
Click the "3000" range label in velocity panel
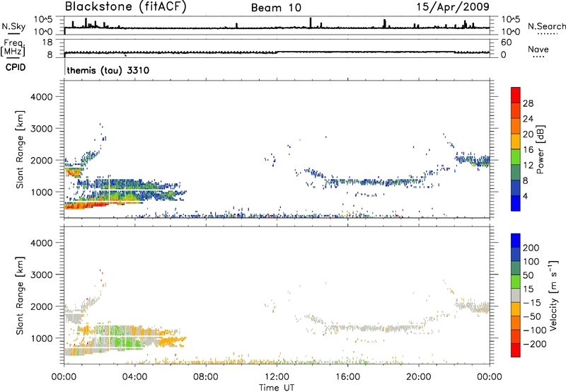41,275
